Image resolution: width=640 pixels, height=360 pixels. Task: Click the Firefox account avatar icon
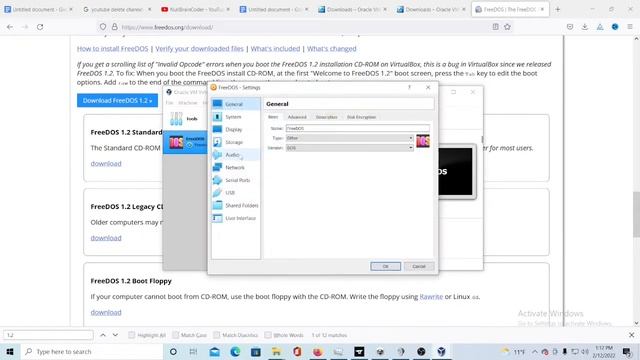click(x=615, y=27)
